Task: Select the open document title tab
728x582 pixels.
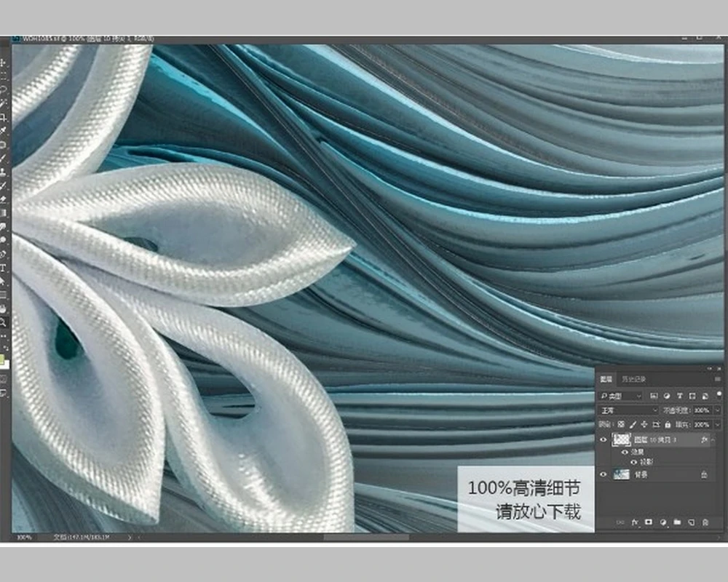Action: 84,39
